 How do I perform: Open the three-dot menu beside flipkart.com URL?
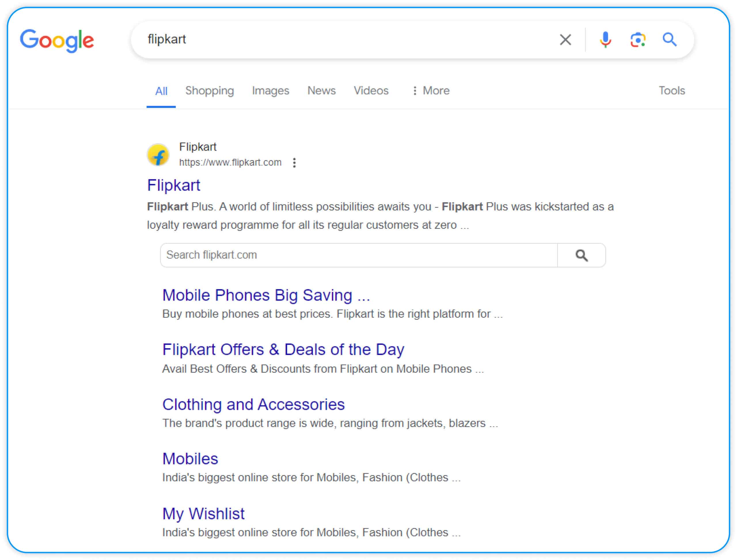tap(294, 163)
